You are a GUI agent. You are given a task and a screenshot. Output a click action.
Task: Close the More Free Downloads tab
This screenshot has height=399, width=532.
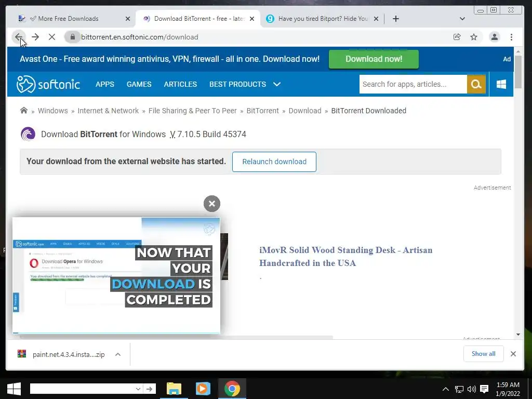[128, 19]
